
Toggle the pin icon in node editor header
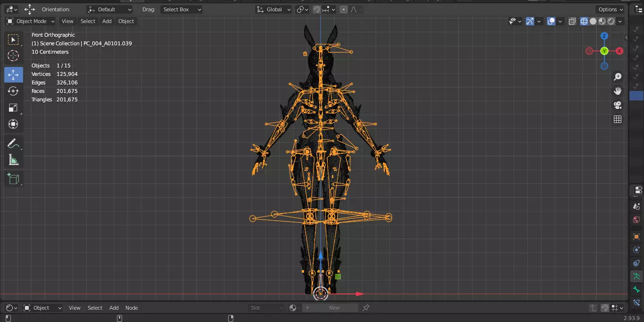366,308
